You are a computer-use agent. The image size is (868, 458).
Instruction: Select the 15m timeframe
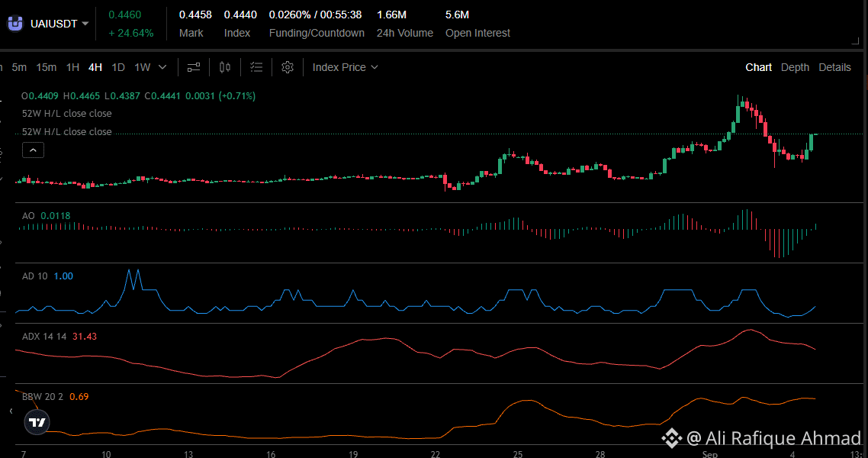coord(46,67)
